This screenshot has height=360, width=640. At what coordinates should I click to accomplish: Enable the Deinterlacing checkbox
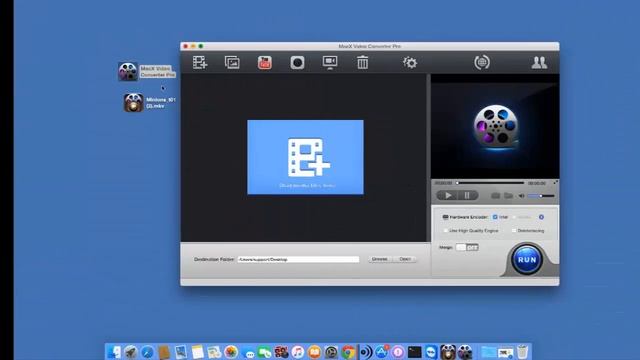[514, 231]
